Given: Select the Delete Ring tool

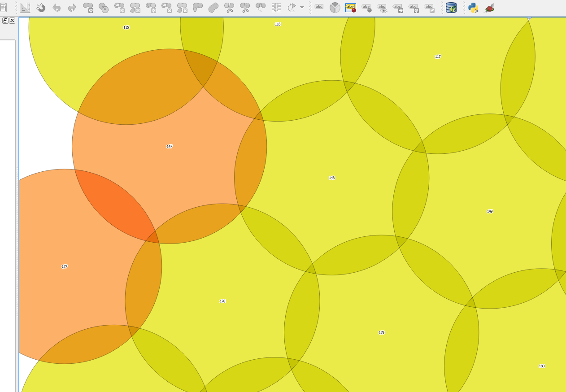Looking at the screenshot, I should pyautogui.click(x=166, y=7).
